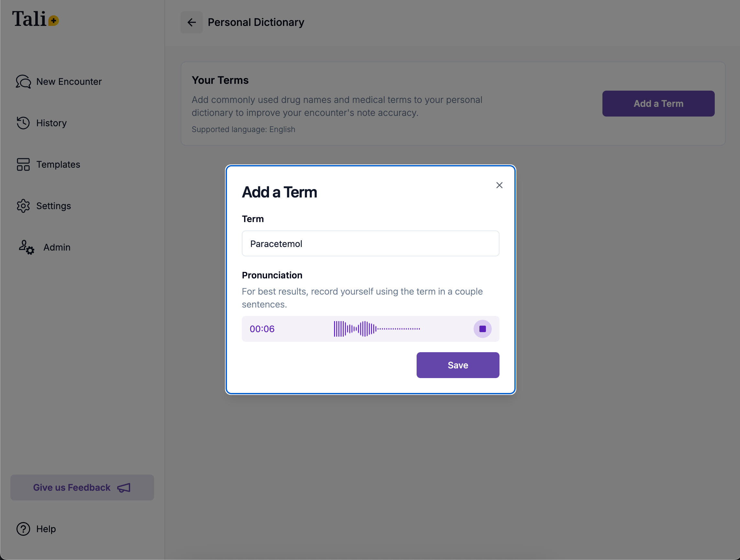Click the Settings gear icon
This screenshot has height=560, width=740.
[x=23, y=206]
